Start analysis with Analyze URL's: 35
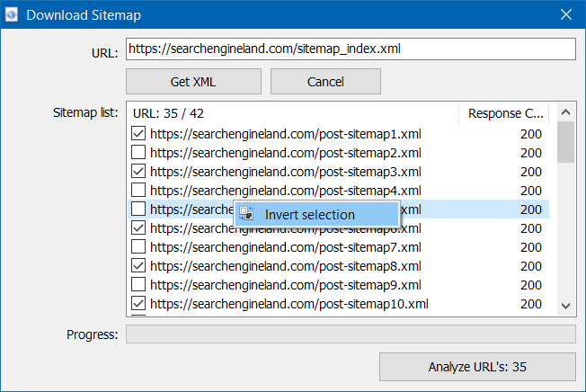Image resolution: width=586 pixels, height=392 pixels. 476,367
